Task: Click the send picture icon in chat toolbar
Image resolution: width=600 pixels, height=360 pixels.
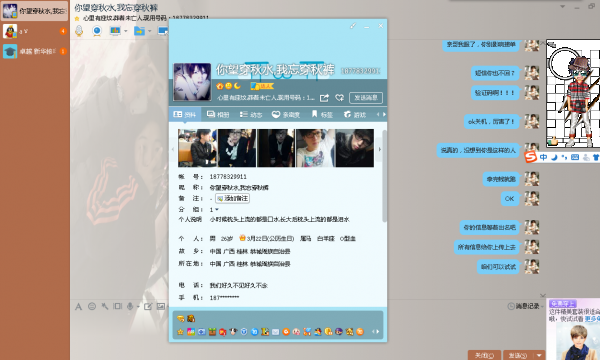Action: point(161,306)
